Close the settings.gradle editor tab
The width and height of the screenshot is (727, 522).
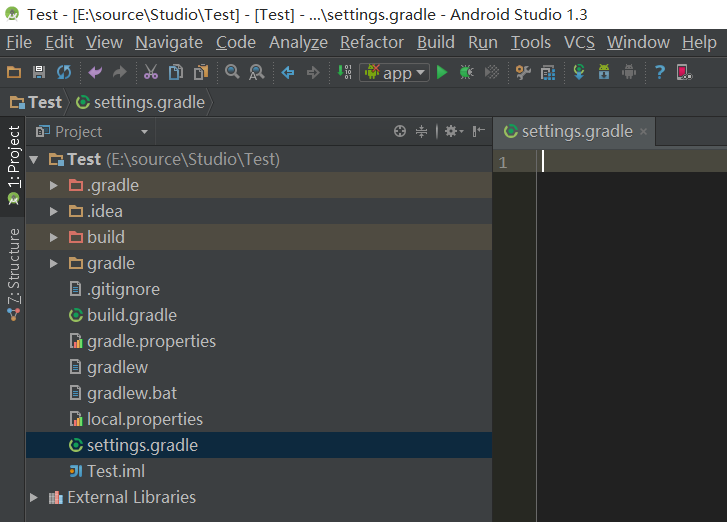point(643,132)
